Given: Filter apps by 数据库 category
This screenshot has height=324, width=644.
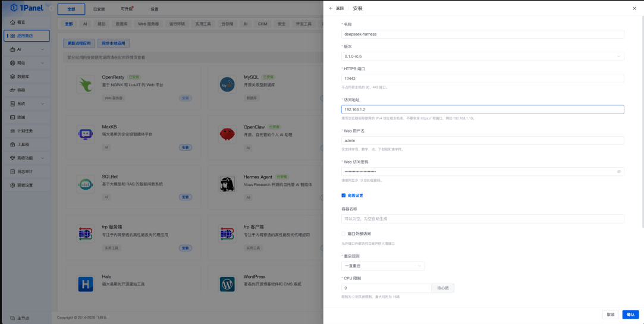Looking at the screenshot, I should (121, 24).
